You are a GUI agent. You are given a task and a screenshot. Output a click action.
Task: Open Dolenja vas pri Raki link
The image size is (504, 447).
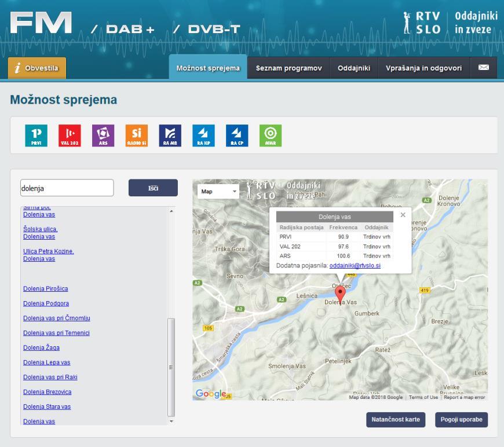50,378
